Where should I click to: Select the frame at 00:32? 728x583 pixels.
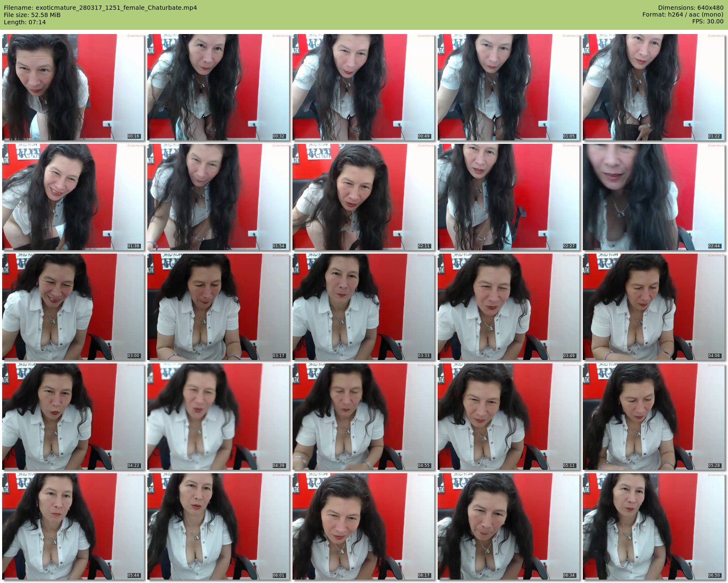click(218, 87)
